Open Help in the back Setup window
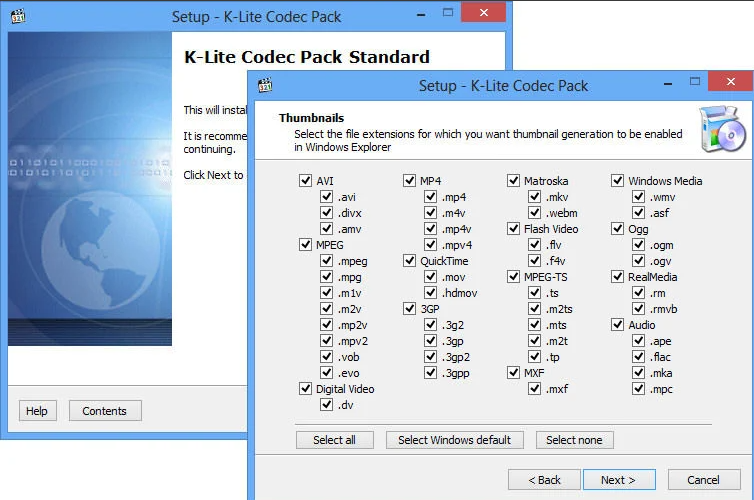 (x=38, y=411)
